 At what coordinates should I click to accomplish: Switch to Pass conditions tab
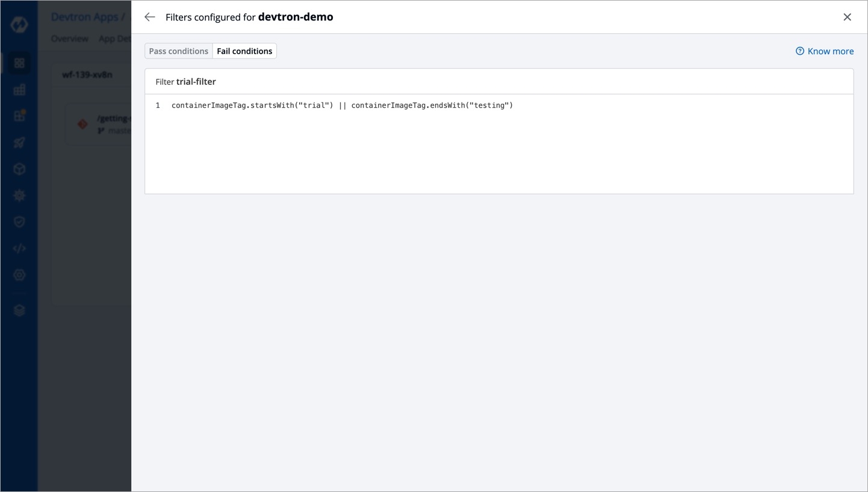point(179,51)
